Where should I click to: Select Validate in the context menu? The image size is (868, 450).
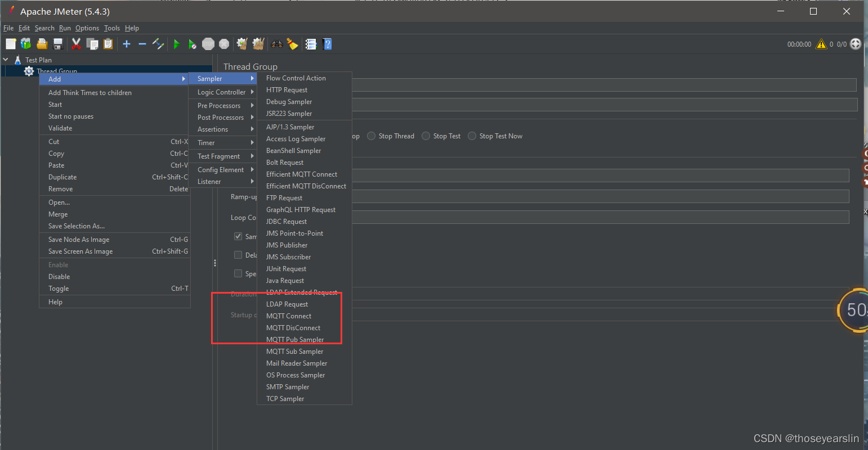[115, 128]
